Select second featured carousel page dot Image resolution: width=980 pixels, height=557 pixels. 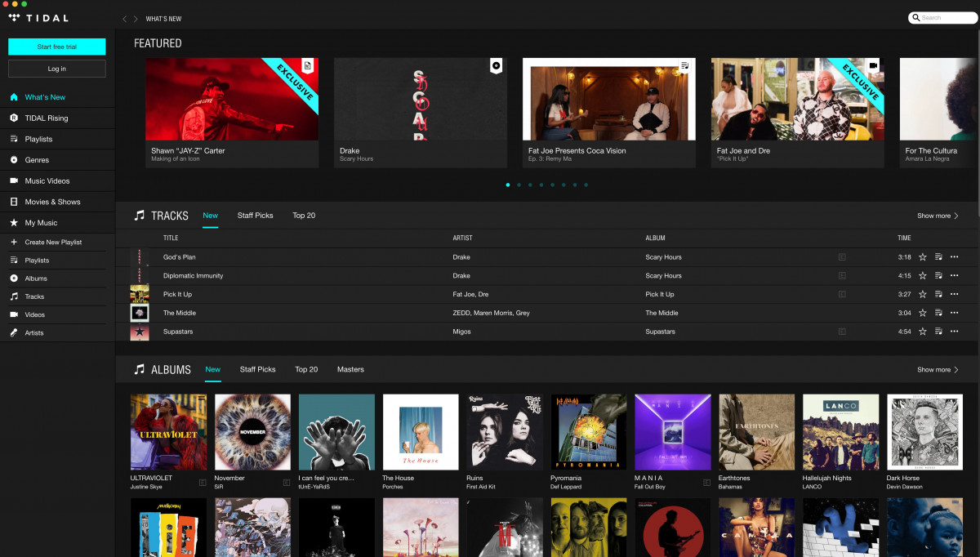click(x=519, y=185)
